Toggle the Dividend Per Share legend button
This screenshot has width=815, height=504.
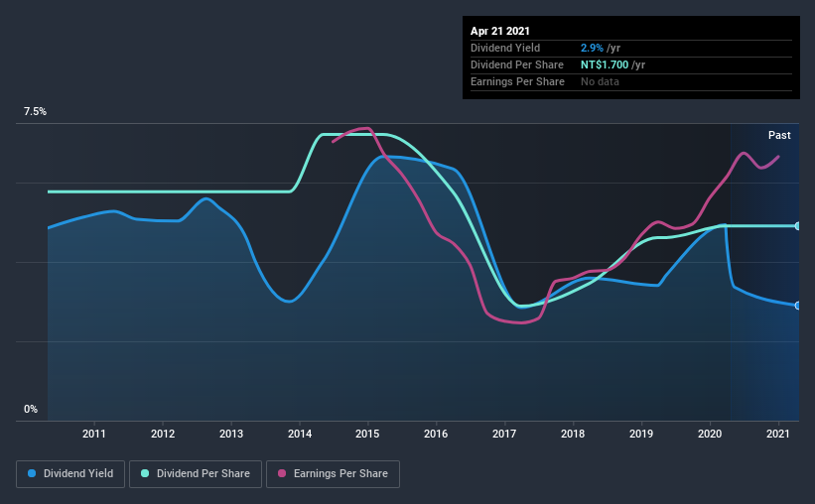click(196, 474)
